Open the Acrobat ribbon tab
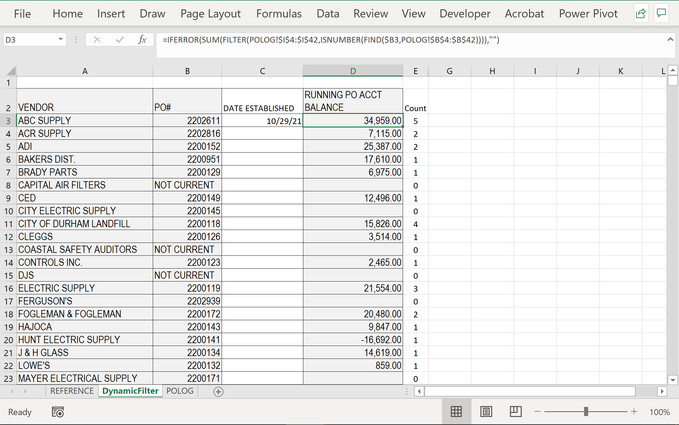The height and width of the screenshot is (425, 679). (524, 14)
